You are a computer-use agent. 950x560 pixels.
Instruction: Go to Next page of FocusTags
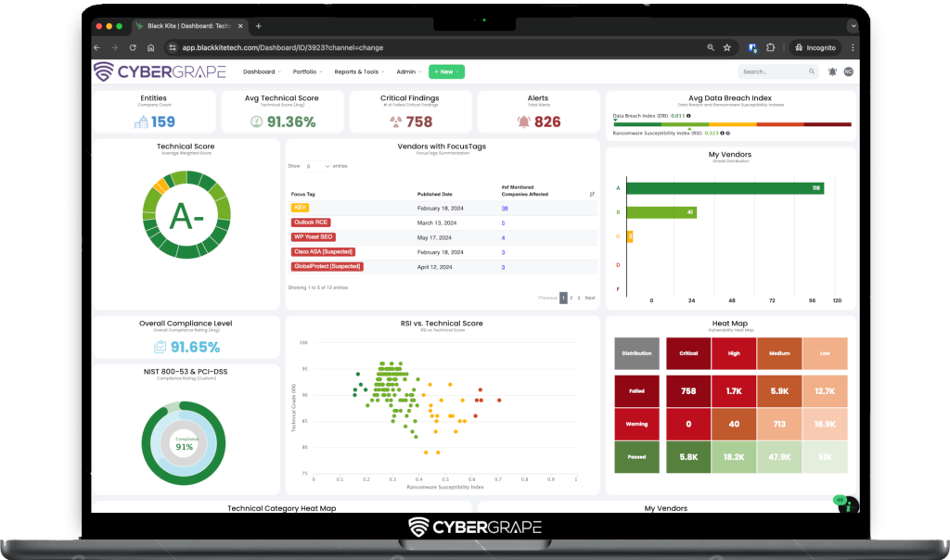590,298
